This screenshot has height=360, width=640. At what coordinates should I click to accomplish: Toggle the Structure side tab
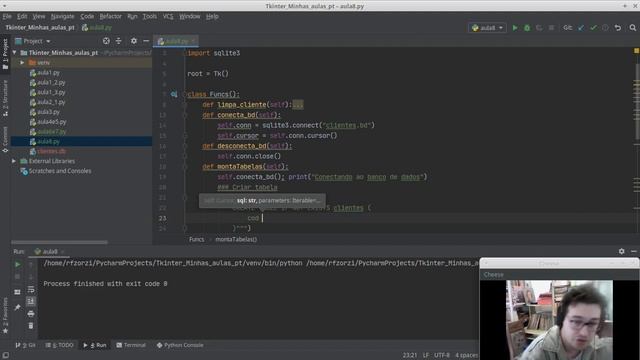pos(5,98)
